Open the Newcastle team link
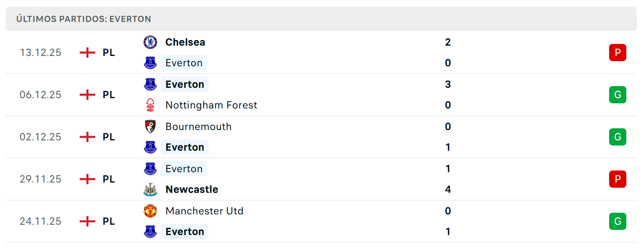 (x=192, y=189)
